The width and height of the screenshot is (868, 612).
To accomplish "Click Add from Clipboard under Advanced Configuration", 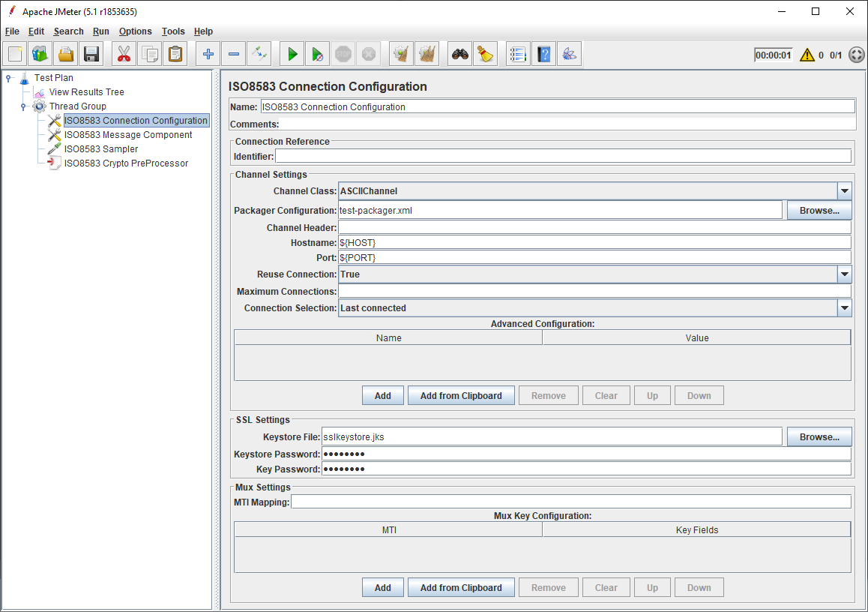I will 461,395.
